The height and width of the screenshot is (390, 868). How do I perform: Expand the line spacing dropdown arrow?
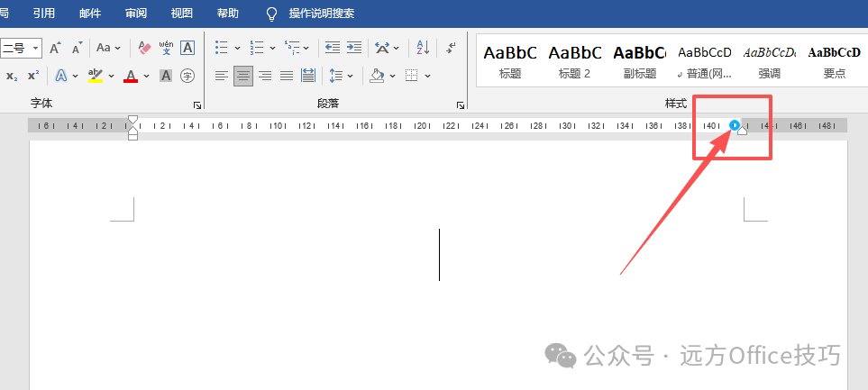pyautogui.click(x=351, y=76)
